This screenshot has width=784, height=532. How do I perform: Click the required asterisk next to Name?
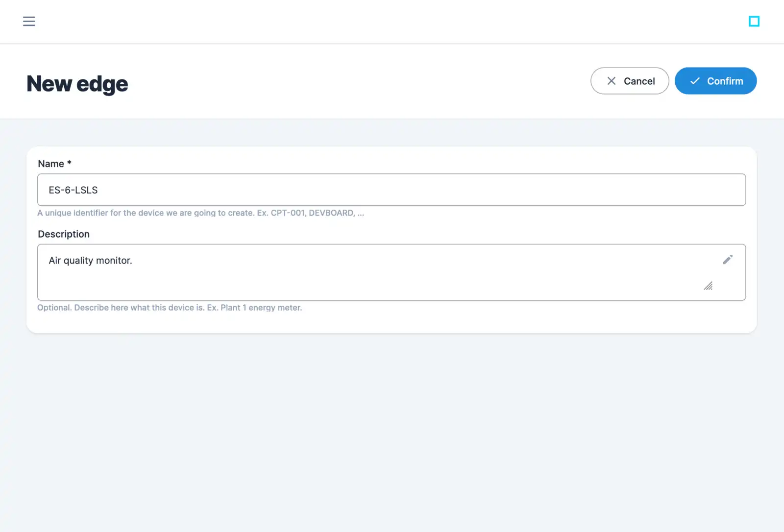69,163
